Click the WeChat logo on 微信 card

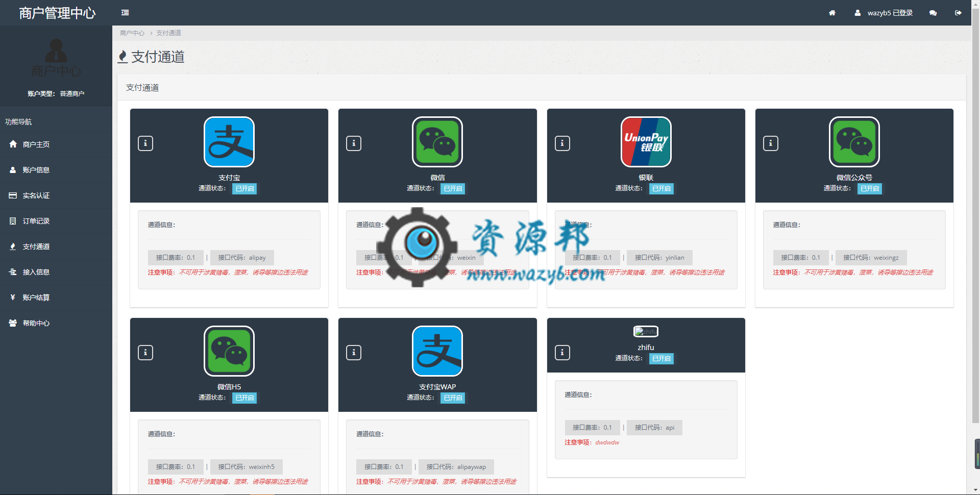[x=437, y=142]
